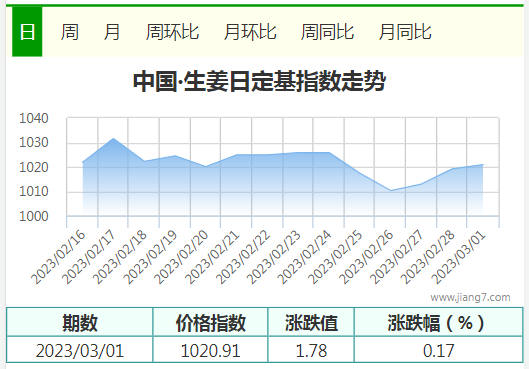
Task: Click y-axis label 1010
Action: 34,192
